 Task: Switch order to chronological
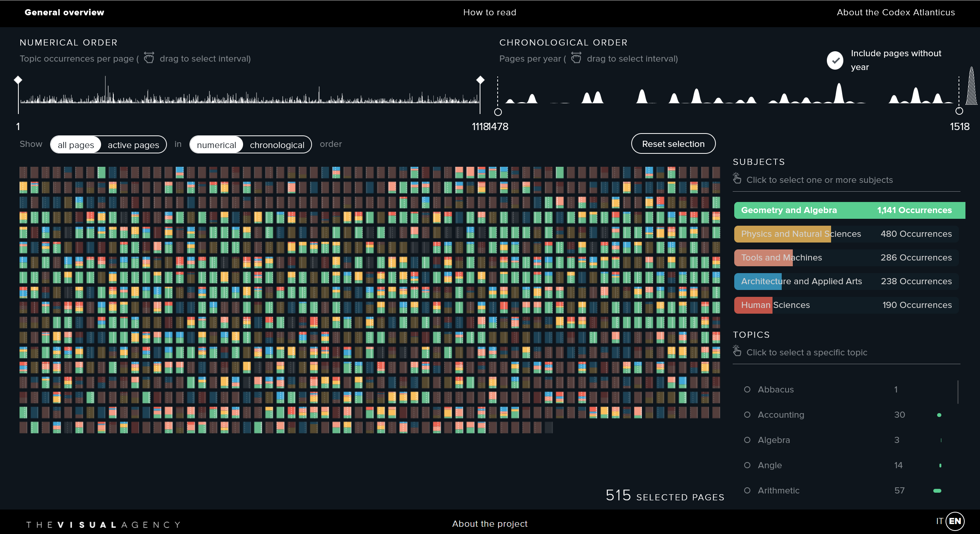[277, 145]
